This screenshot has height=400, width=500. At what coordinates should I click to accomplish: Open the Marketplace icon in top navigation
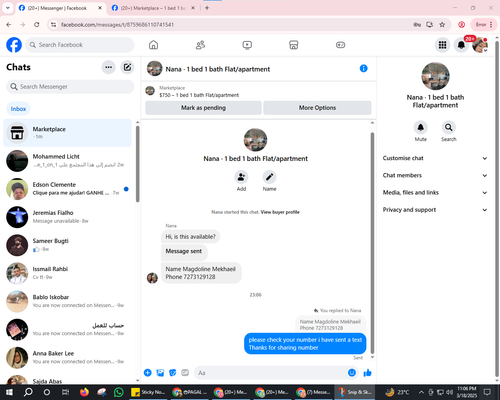coord(293,45)
